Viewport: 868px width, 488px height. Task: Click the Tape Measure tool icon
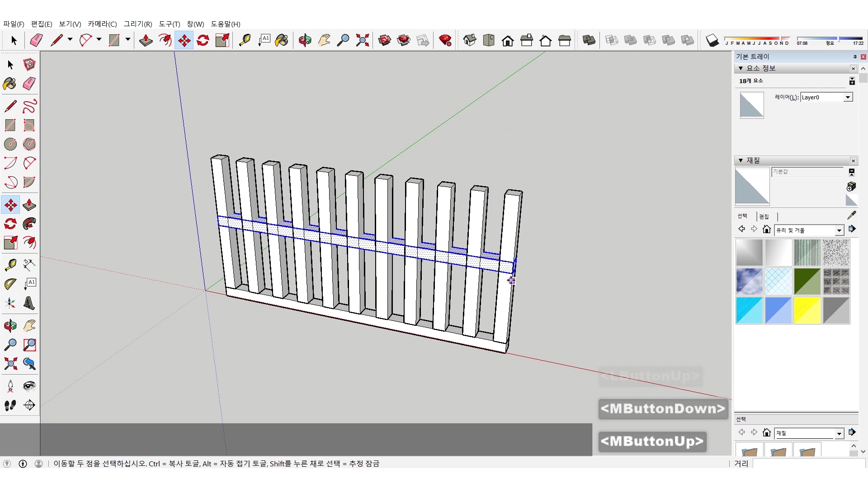tap(10, 264)
